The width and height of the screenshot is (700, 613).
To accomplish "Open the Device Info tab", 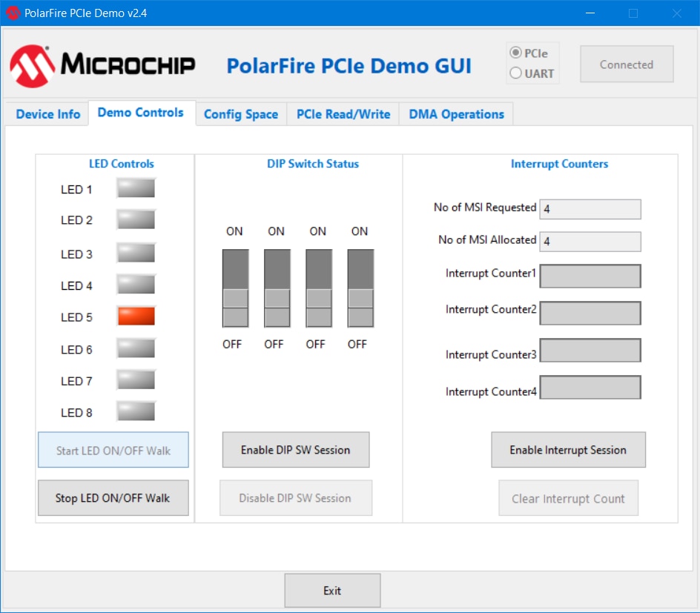I will coord(47,114).
